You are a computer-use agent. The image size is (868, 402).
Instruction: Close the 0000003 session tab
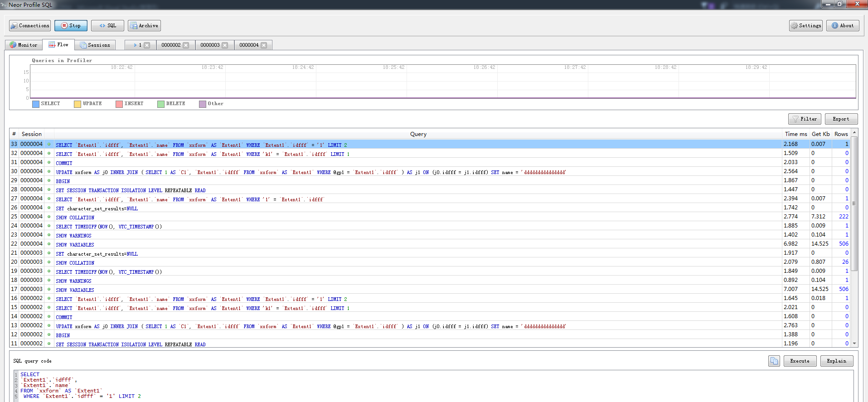[x=225, y=45]
